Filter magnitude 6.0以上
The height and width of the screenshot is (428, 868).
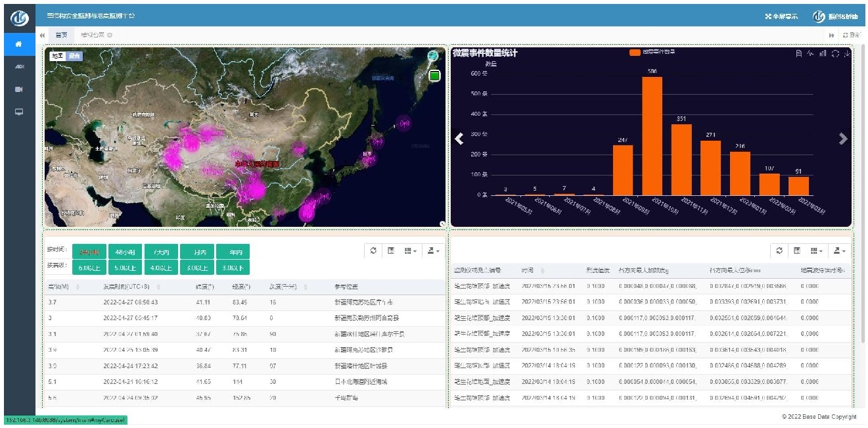tap(89, 268)
